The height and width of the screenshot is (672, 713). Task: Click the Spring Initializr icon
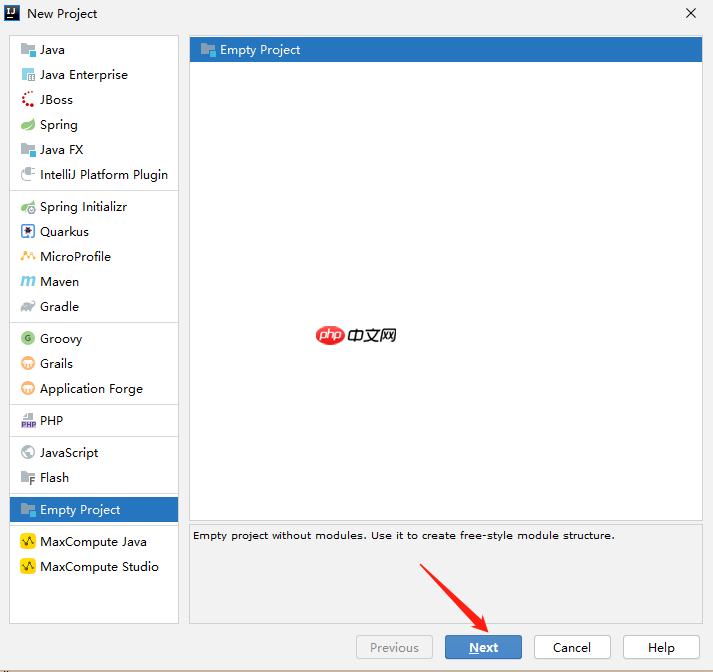pos(28,207)
